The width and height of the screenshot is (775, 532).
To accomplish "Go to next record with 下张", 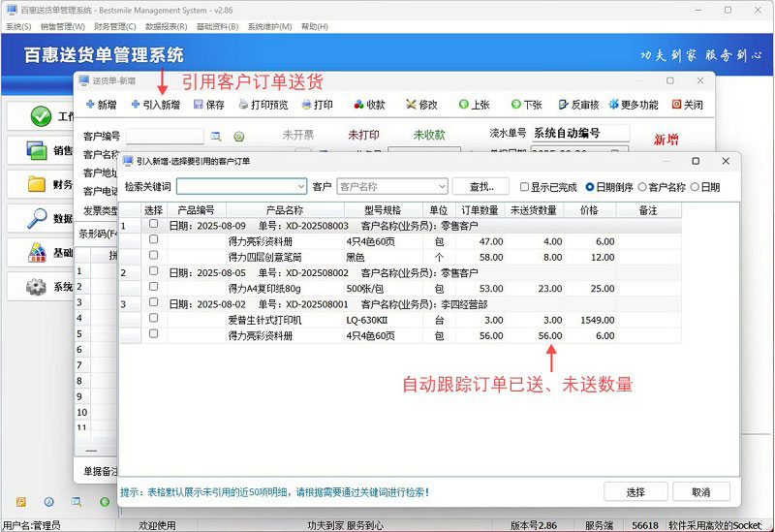I will (x=526, y=105).
